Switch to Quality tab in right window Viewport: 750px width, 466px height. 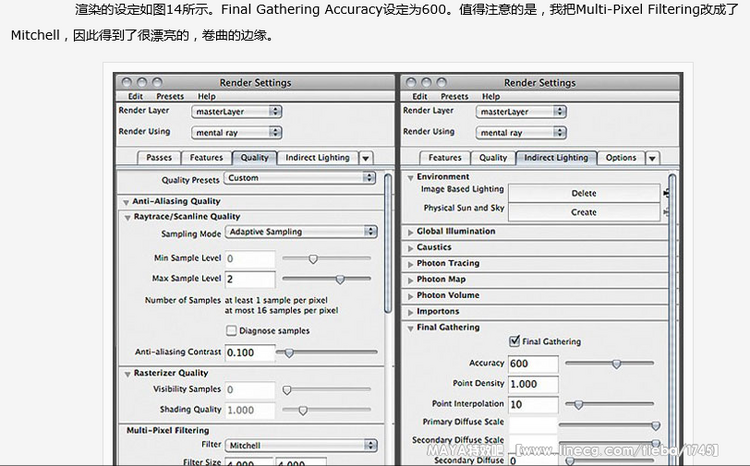pos(493,157)
